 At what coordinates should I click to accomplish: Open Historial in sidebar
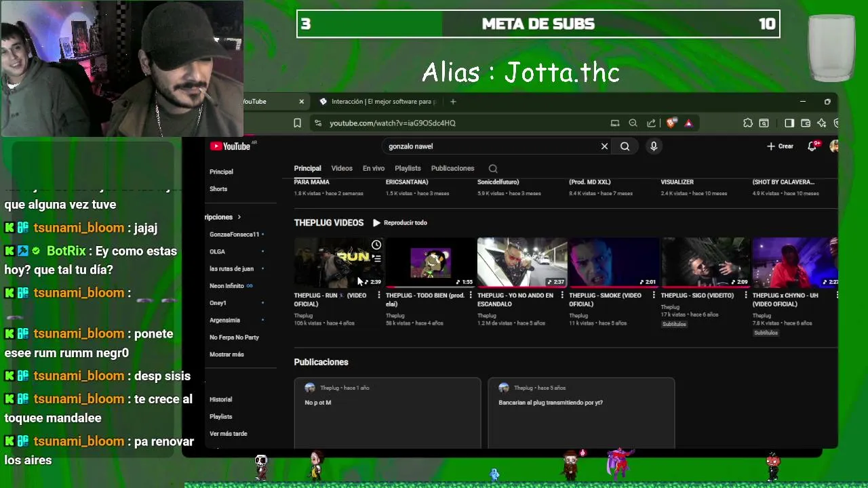(221, 400)
